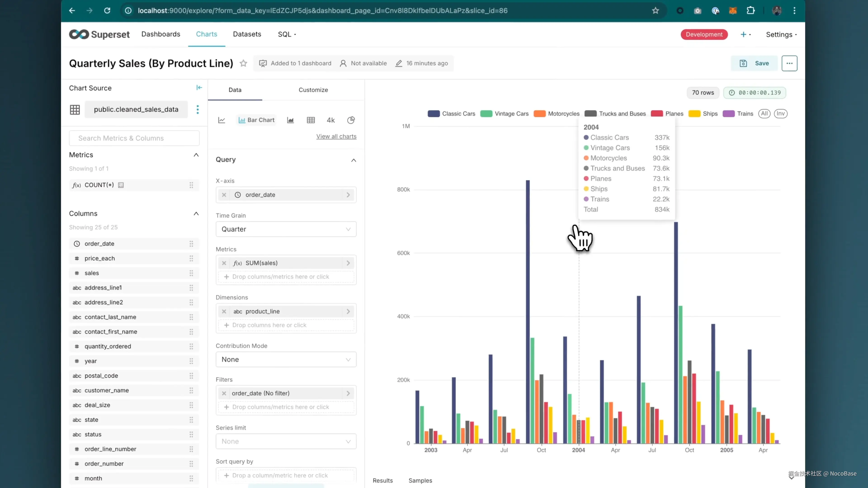Open the Time Grain Quarter dropdown

tap(286, 229)
